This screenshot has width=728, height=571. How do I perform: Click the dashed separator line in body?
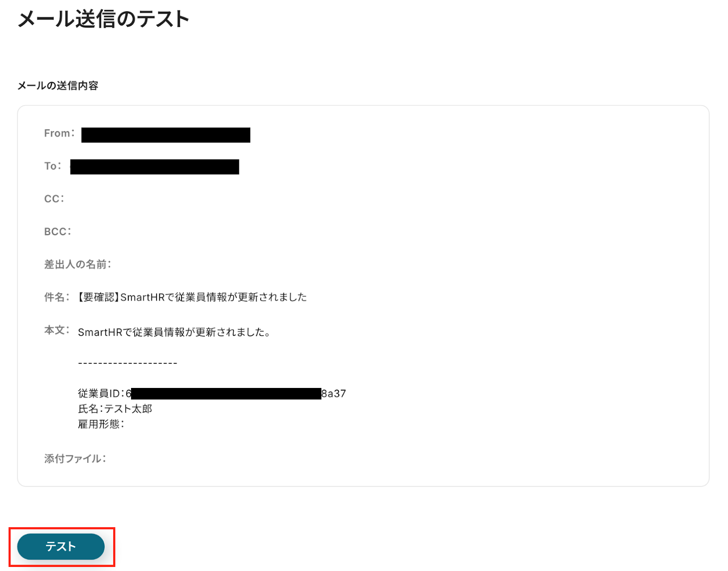[x=127, y=363]
